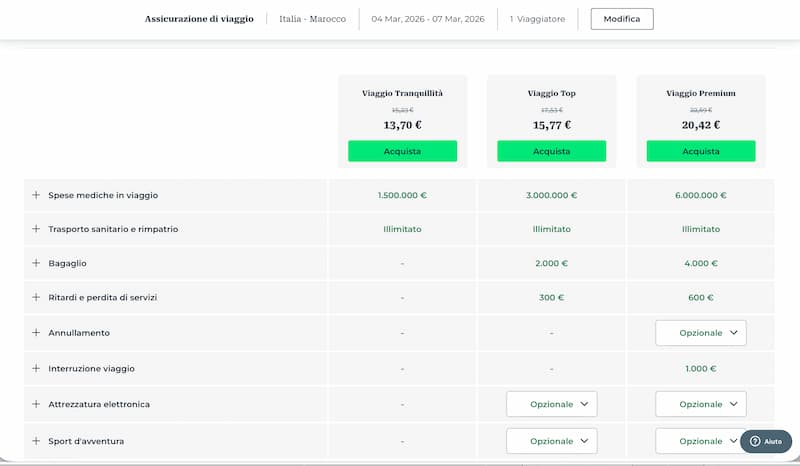Expand Ritardi e perdita di servizi details
The height and width of the screenshot is (466, 800).
click(36, 297)
